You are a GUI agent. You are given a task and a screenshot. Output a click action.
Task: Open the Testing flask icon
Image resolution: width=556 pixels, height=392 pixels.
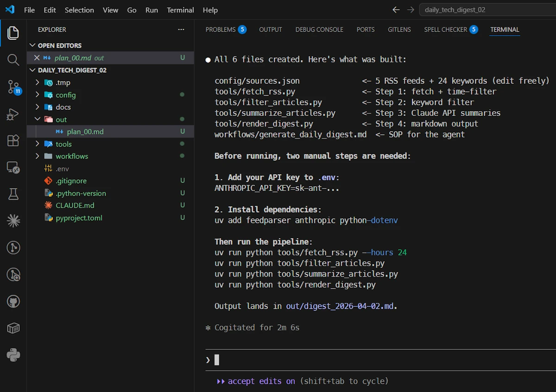coord(13,194)
